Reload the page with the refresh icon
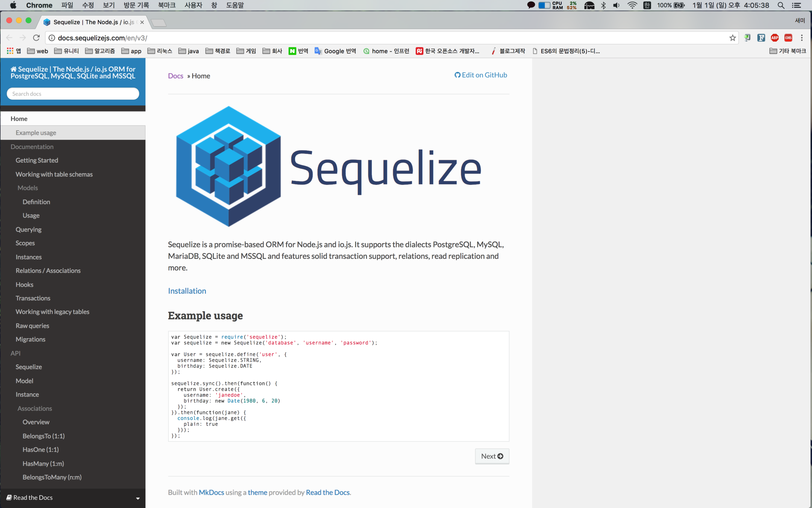 (x=36, y=38)
